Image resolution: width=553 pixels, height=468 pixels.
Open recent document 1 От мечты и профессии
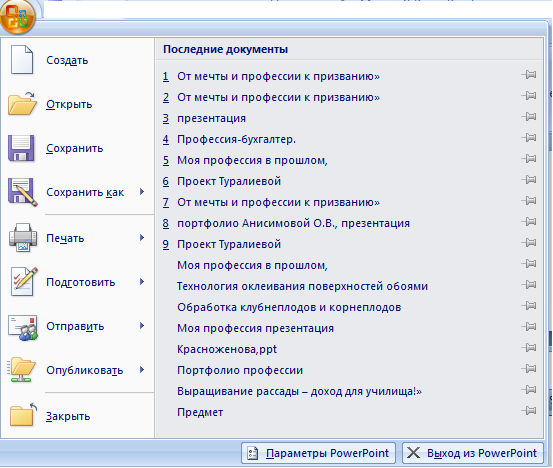coord(271,76)
